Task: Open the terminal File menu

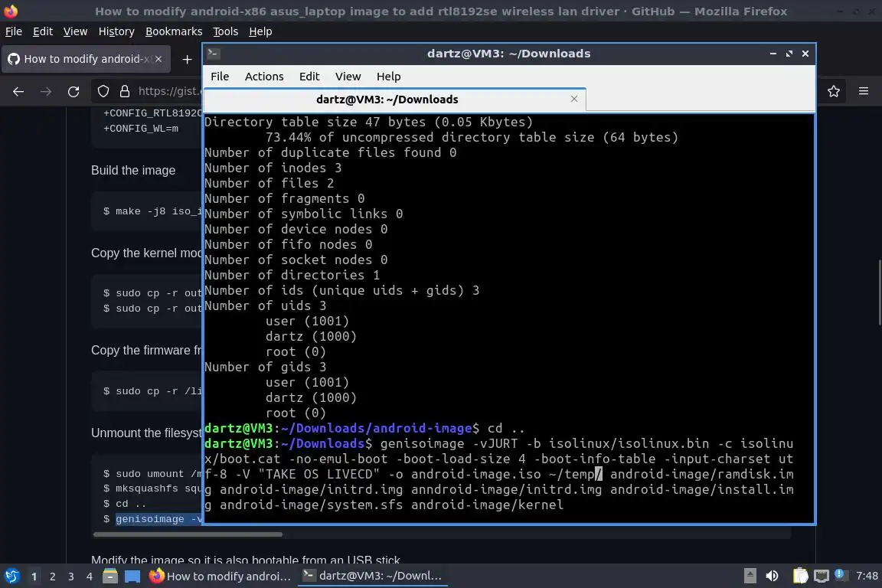Action: pyautogui.click(x=220, y=77)
